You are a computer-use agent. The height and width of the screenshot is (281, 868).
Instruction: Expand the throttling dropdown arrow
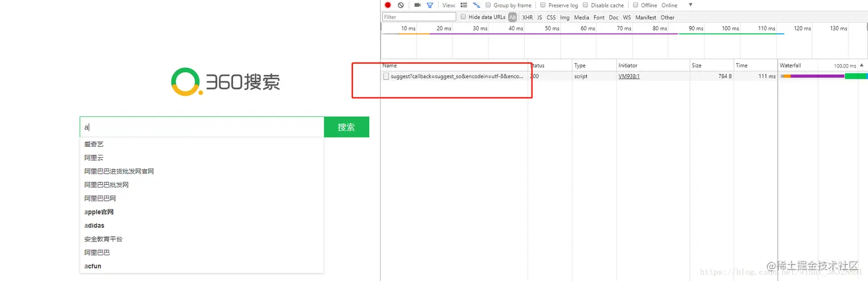tap(691, 5)
